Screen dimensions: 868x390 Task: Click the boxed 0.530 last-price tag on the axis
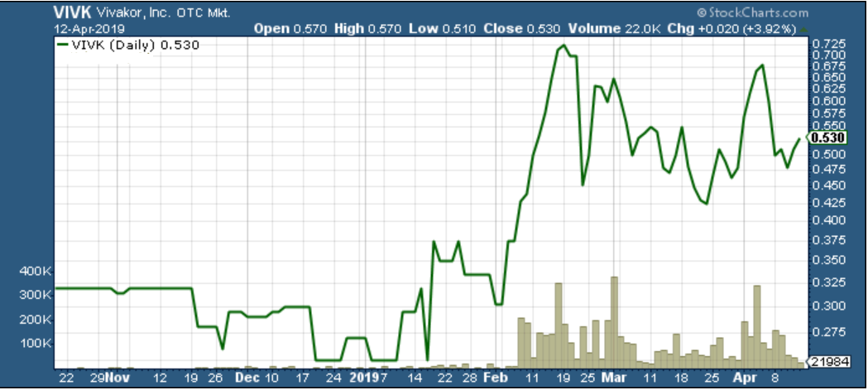tap(827, 138)
